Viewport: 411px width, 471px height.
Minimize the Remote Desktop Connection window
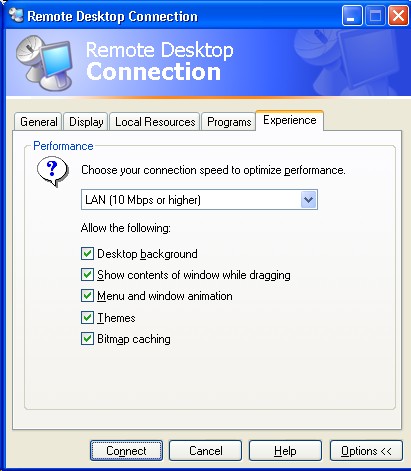tap(352, 15)
